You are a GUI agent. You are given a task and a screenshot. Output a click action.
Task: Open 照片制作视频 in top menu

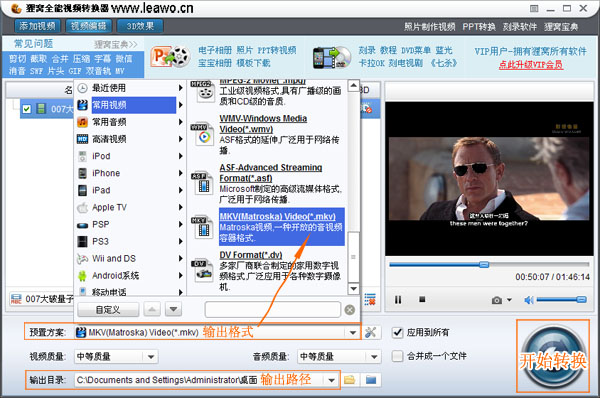coord(430,27)
